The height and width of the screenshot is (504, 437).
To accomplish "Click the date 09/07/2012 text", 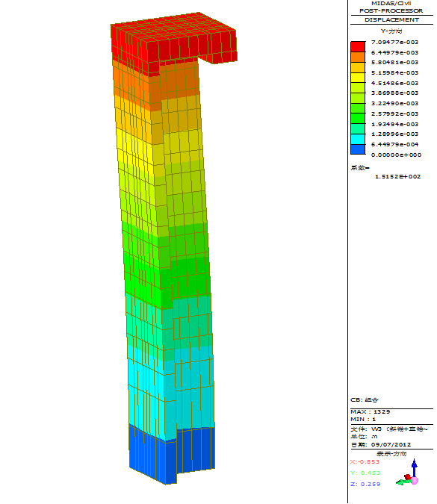I will 391,444.
